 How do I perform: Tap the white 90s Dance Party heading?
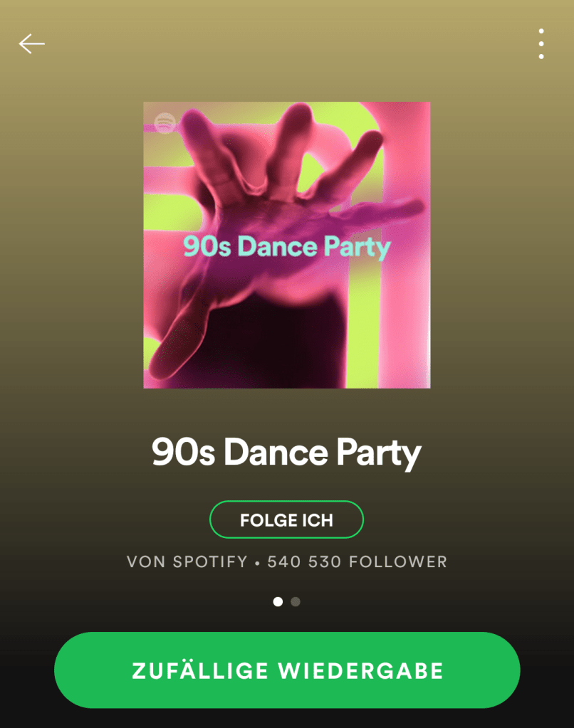(286, 453)
